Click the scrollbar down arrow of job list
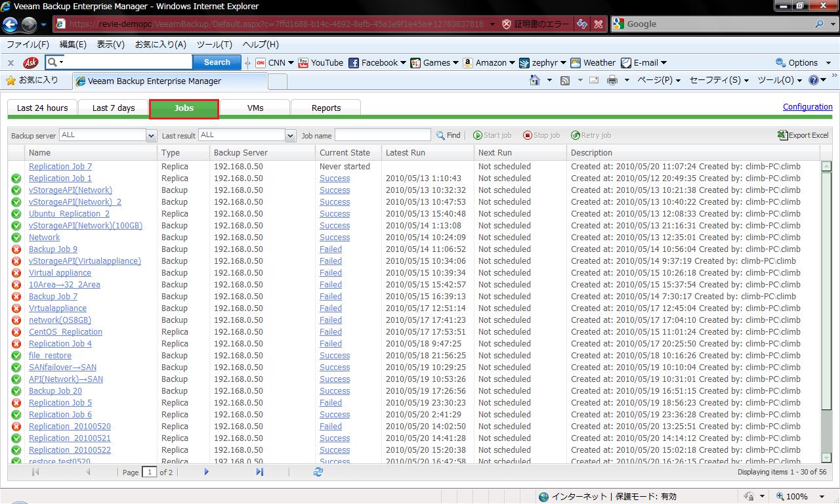This screenshot has height=504, width=840. (827, 458)
